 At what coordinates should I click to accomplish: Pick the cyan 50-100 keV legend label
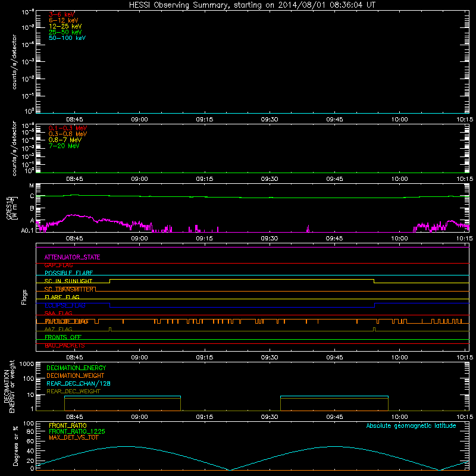pos(67,38)
